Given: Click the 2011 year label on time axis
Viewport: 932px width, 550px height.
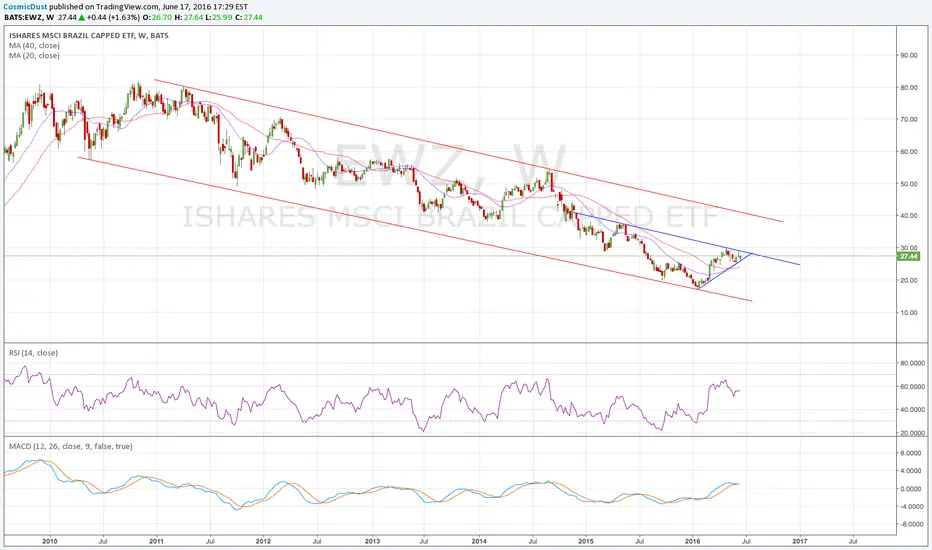Looking at the screenshot, I should coord(156,542).
